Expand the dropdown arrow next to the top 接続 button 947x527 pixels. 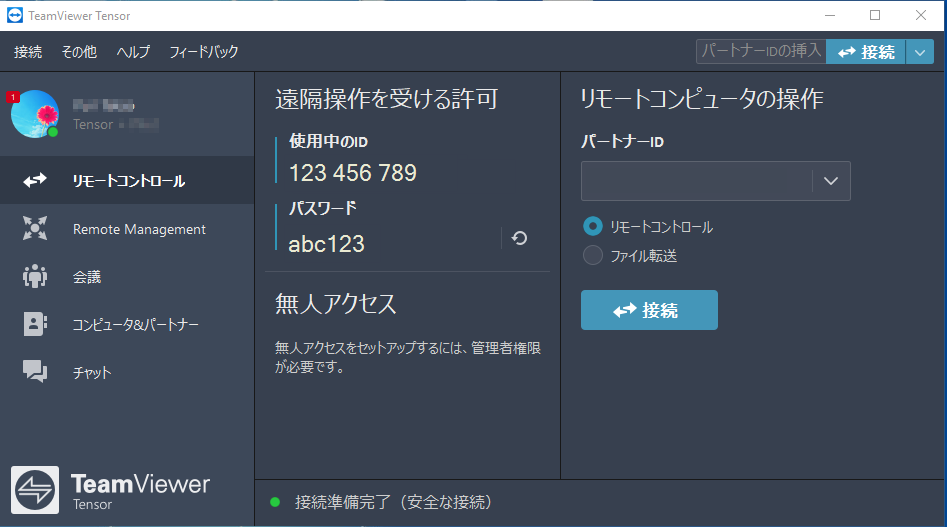920,52
